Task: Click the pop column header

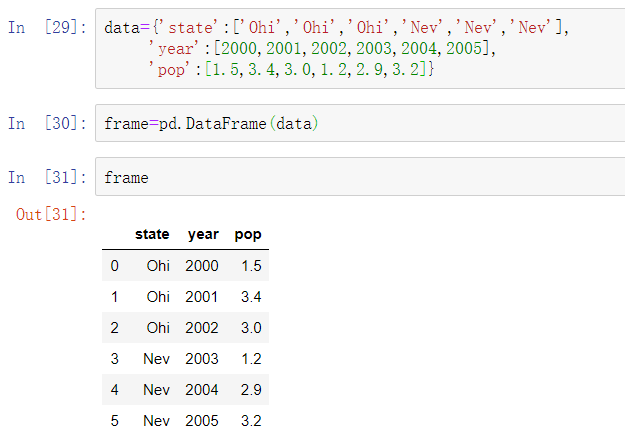Action: pyautogui.click(x=248, y=234)
